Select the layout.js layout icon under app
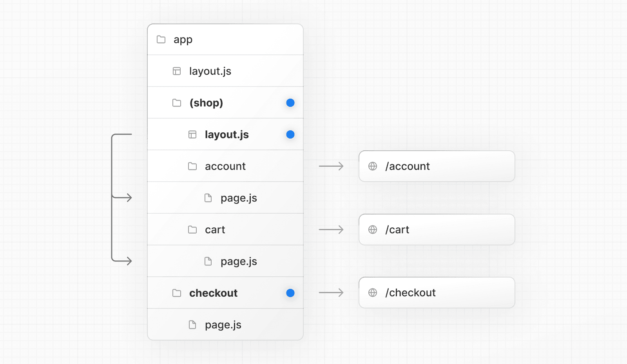The height and width of the screenshot is (364, 627). (x=176, y=71)
